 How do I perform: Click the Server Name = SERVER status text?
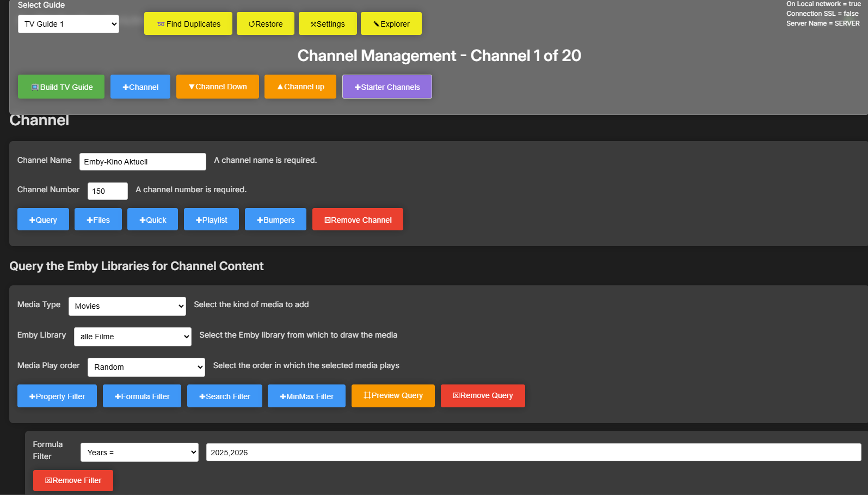point(823,23)
